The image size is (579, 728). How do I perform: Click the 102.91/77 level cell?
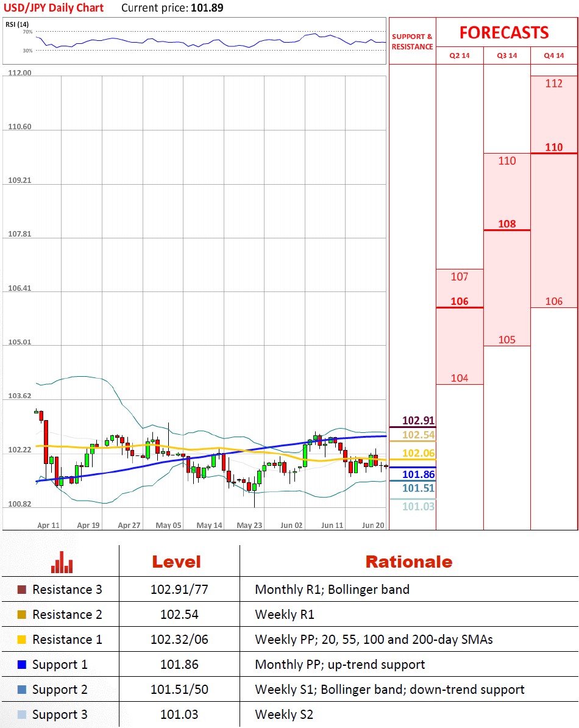[180, 590]
